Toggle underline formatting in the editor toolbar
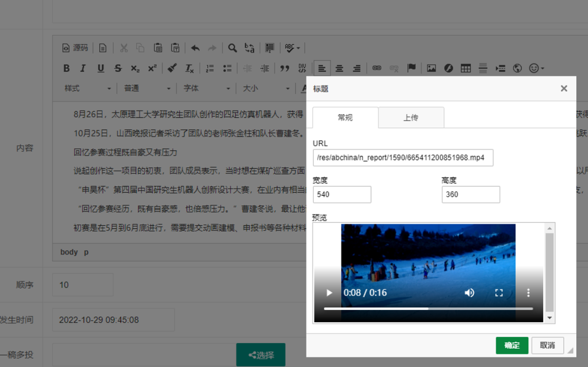The height and width of the screenshot is (367, 588). 101,68
